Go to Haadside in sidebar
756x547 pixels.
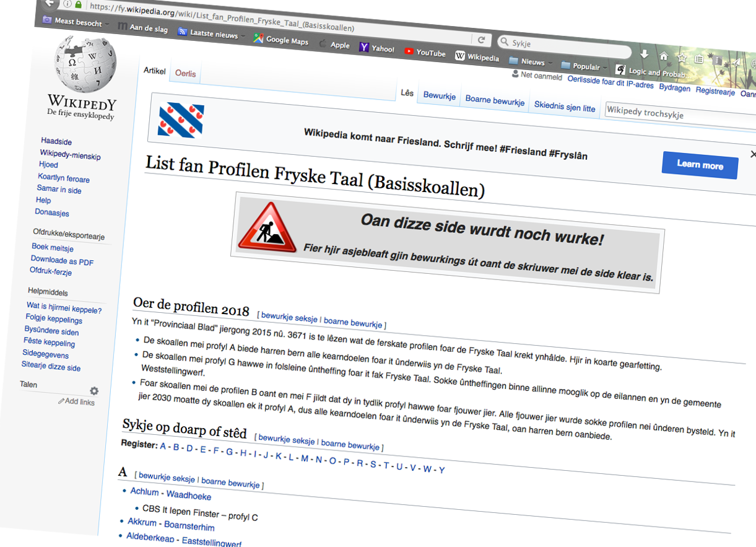[x=56, y=142]
